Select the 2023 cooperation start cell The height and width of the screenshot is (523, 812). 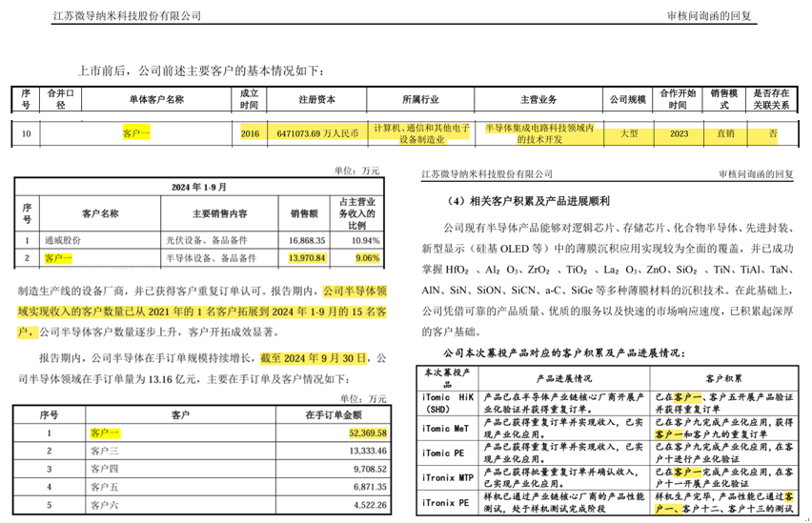point(679,133)
